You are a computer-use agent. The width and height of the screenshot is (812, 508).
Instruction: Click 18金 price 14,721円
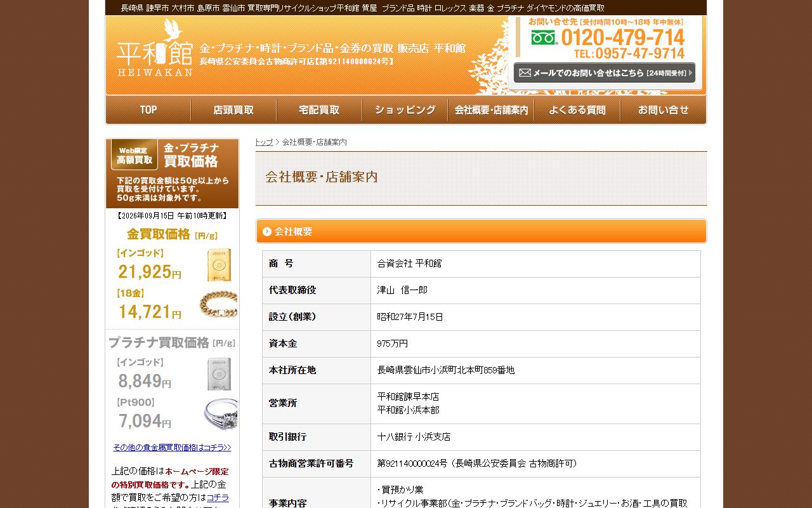[150, 312]
